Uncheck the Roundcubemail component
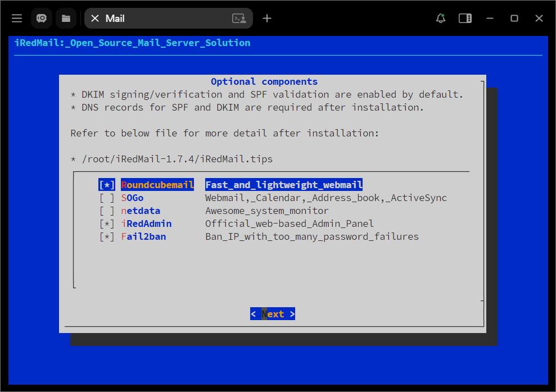 pos(106,184)
